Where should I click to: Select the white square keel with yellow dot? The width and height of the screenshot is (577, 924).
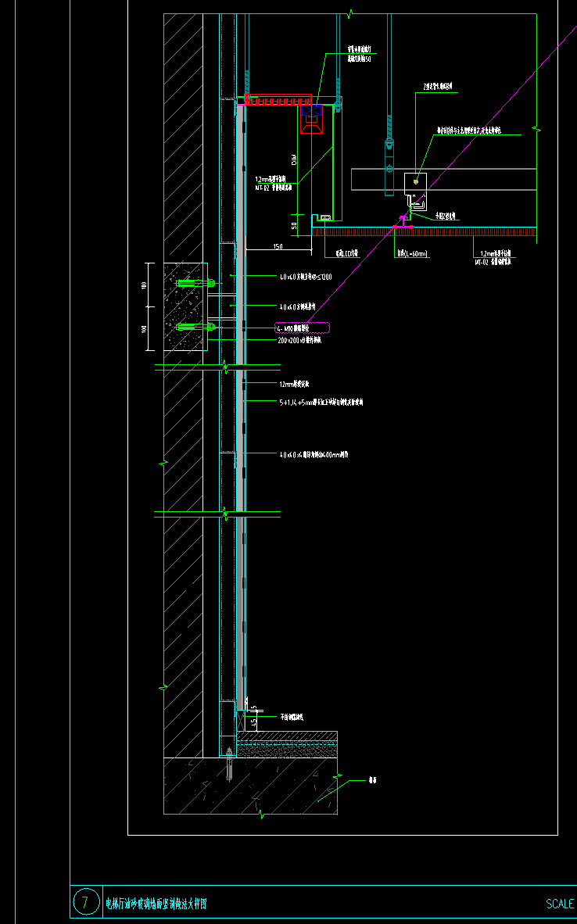(416, 183)
